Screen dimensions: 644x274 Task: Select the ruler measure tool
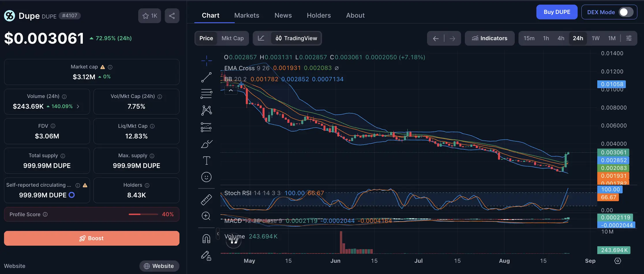pyautogui.click(x=206, y=200)
